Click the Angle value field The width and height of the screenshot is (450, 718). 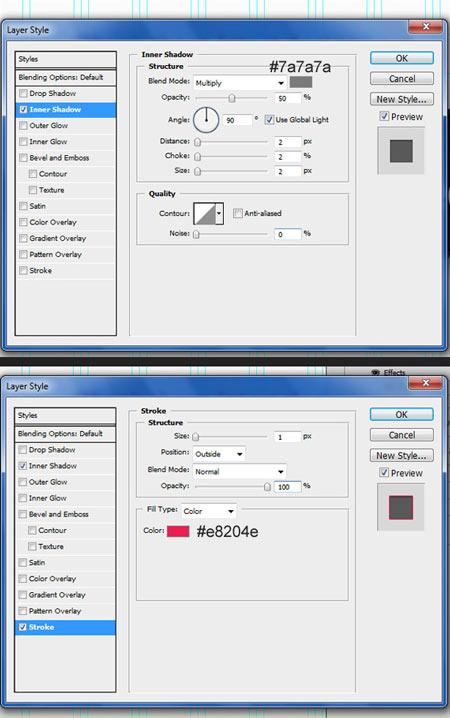(238, 120)
